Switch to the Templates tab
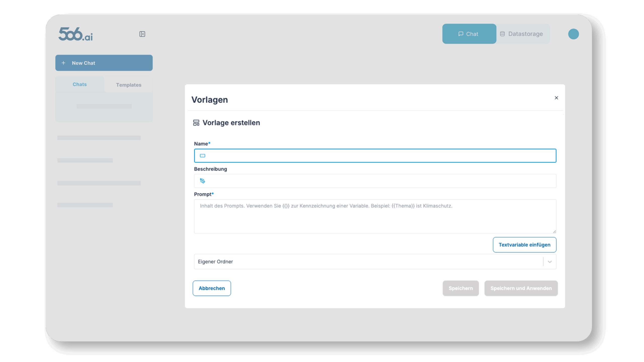The image size is (644, 362). tap(129, 85)
